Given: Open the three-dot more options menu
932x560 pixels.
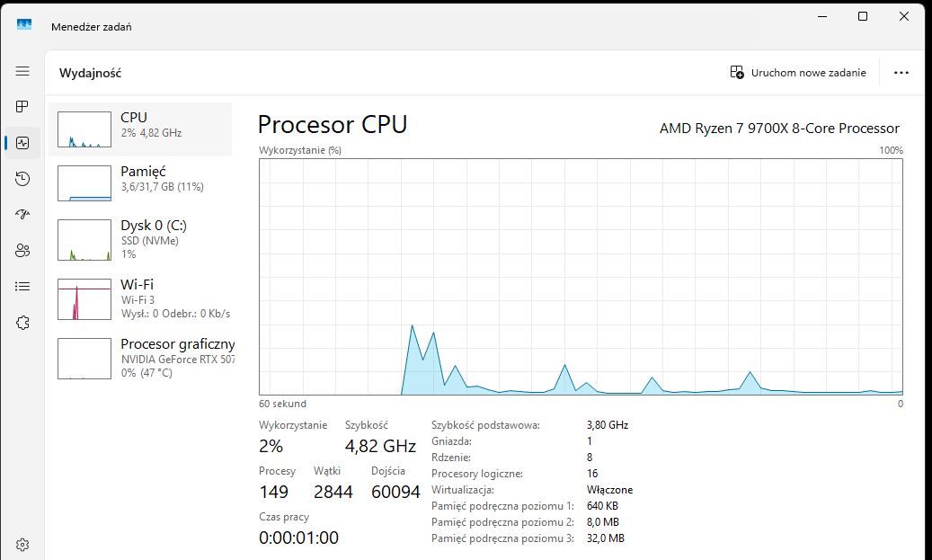Looking at the screenshot, I should coord(901,73).
